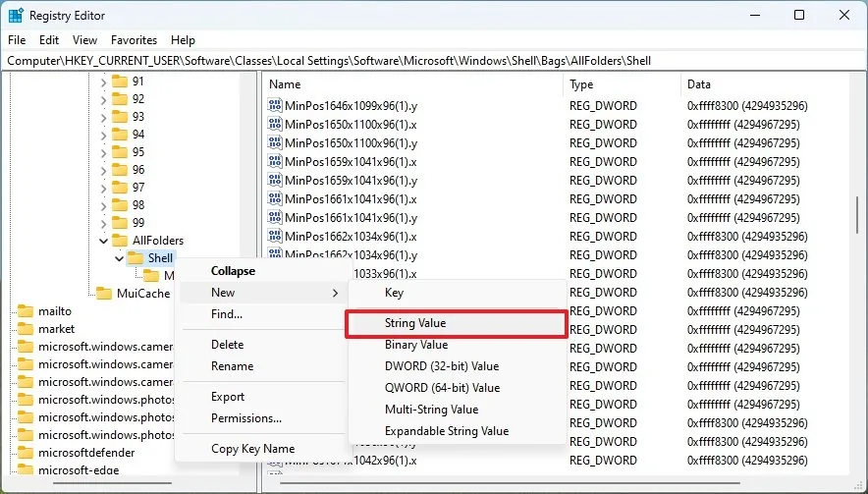Select Multi-String Value from submenu
The width and height of the screenshot is (868, 494).
point(458,410)
